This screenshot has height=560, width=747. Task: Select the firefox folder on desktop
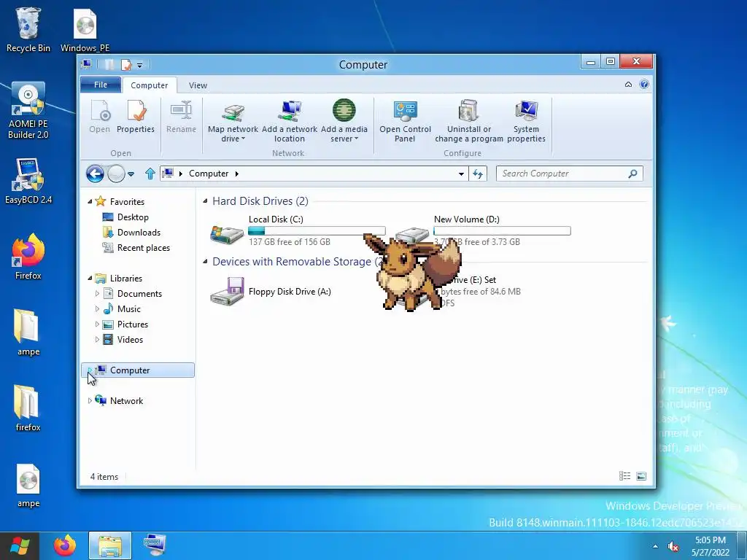(28, 408)
